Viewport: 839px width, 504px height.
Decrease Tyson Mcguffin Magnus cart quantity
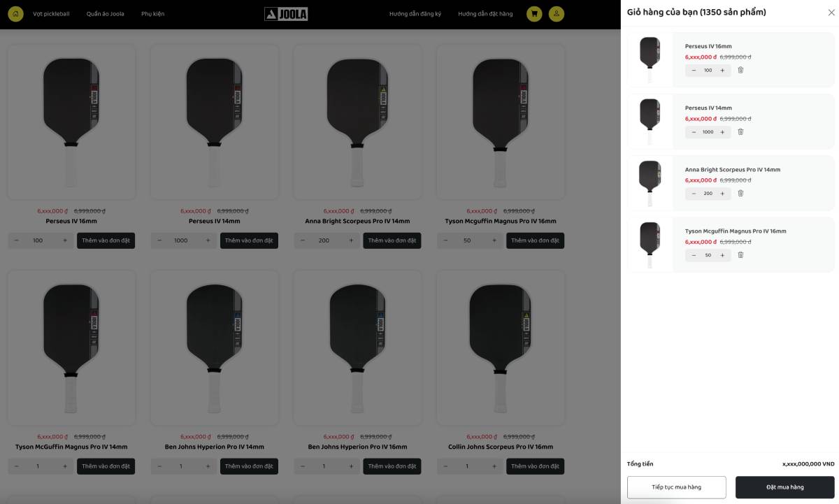point(694,255)
